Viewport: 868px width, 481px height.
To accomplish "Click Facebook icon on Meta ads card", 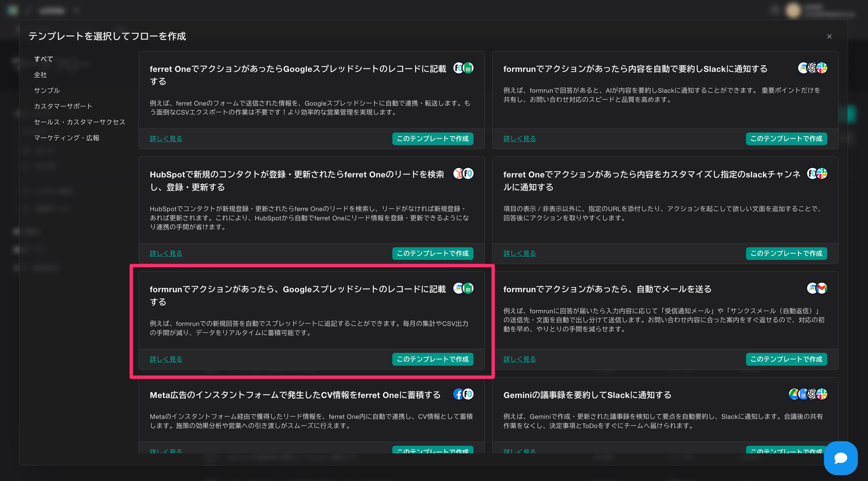I will pyautogui.click(x=458, y=394).
